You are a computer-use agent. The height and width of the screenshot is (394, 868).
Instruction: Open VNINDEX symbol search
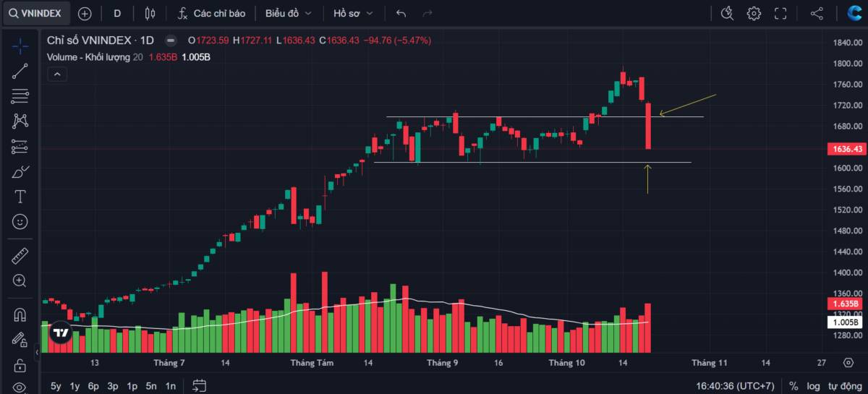(37, 13)
